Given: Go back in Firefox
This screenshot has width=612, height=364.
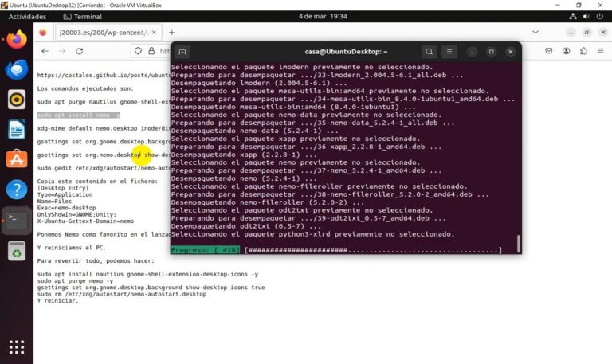Looking at the screenshot, I should coord(45,51).
